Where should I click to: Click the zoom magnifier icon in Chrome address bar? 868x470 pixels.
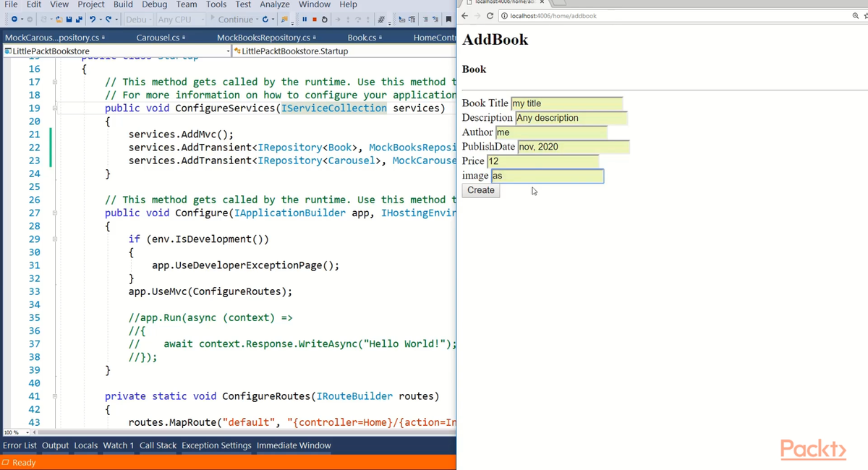coord(856,16)
